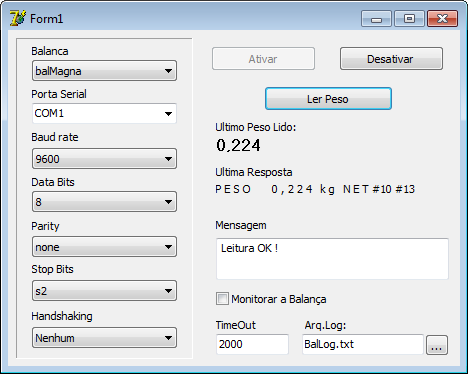This screenshot has width=469, height=374.
Task: Maximize the Form1 window
Action: (x=409, y=19)
